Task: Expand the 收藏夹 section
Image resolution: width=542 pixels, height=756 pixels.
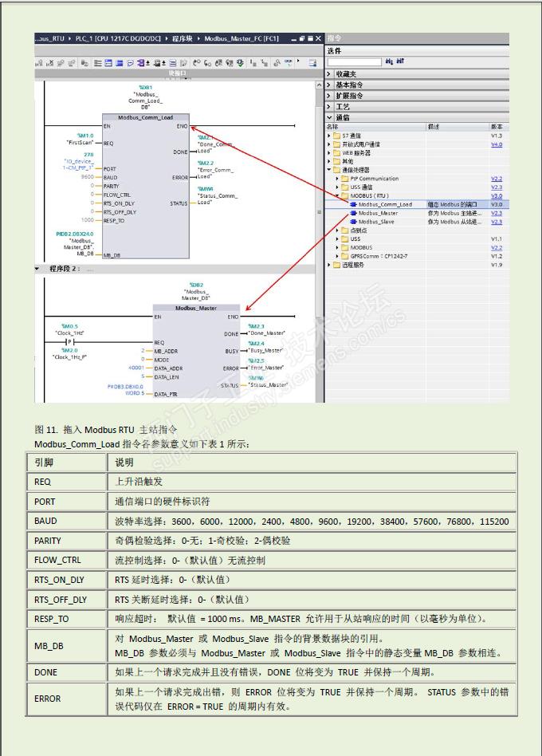Action: click(x=329, y=74)
